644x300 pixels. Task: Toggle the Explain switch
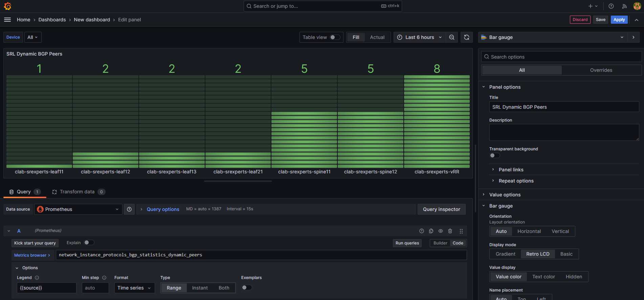click(x=89, y=242)
